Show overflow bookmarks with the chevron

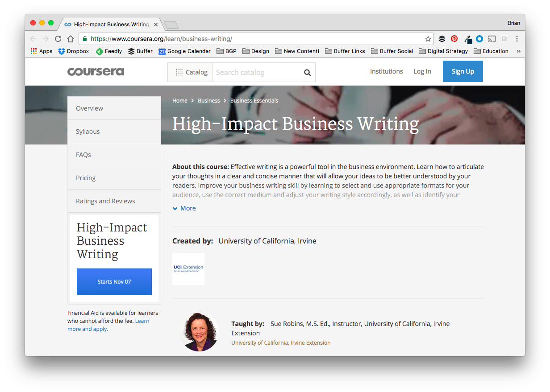pos(519,51)
